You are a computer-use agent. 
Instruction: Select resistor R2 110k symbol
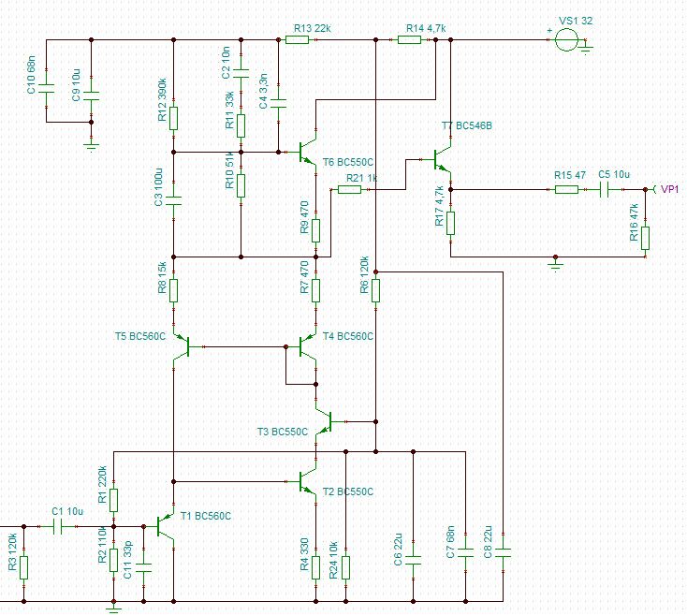tap(113, 561)
